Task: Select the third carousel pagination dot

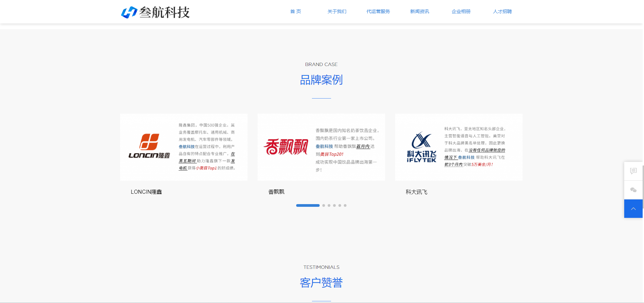Action: click(329, 205)
